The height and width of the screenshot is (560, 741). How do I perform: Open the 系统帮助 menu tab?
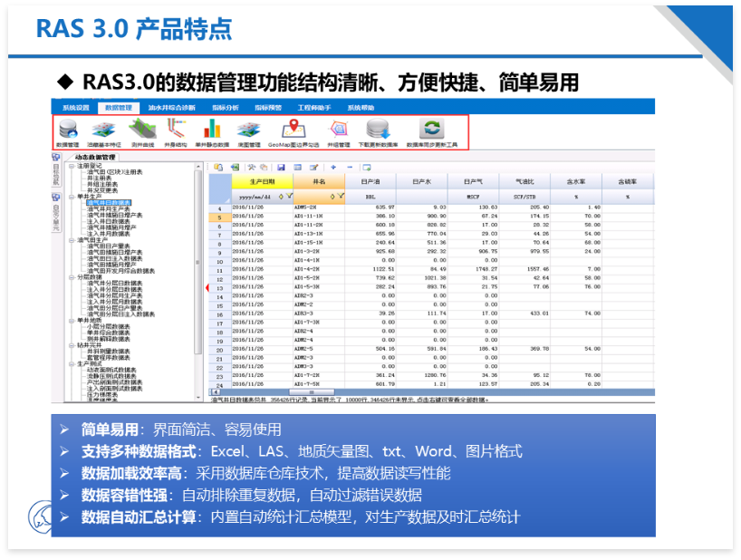[x=361, y=108]
